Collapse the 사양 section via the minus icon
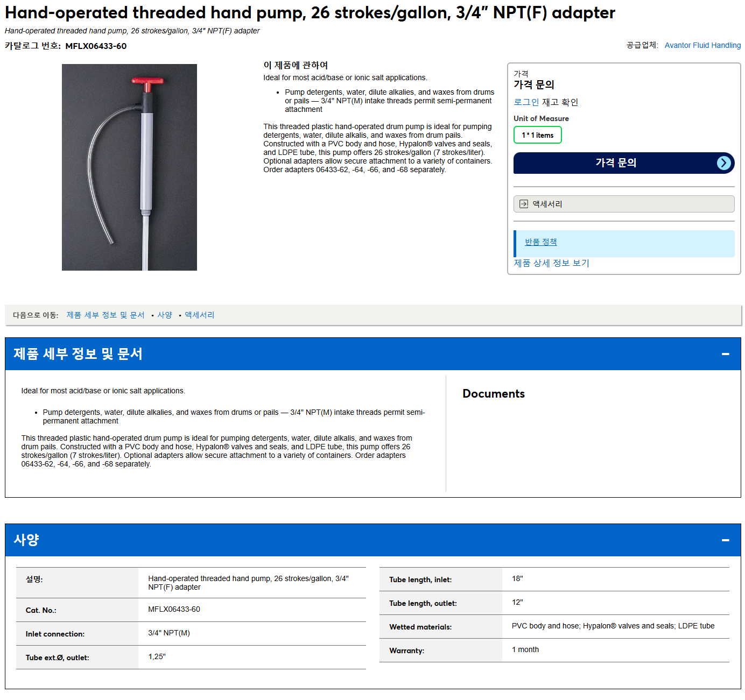 pos(725,540)
